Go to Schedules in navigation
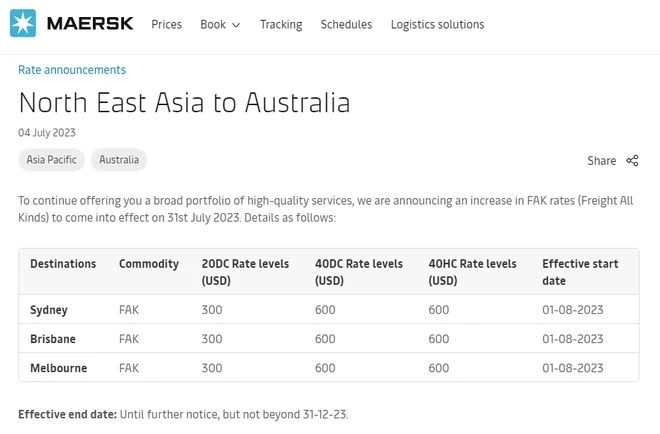The image size is (660, 434). [346, 24]
